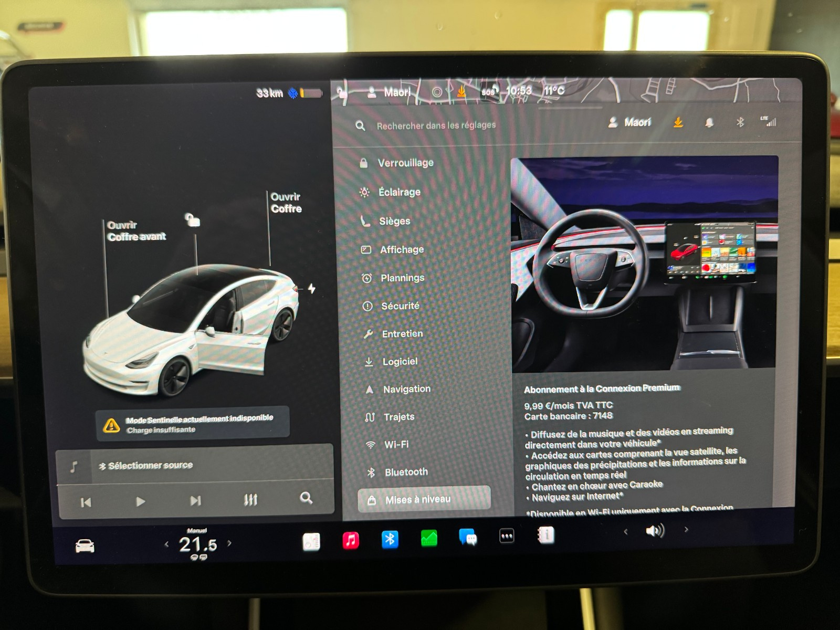Open the audio equalizer settings icon
Screen dimensions: 840x630
[250, 500]
